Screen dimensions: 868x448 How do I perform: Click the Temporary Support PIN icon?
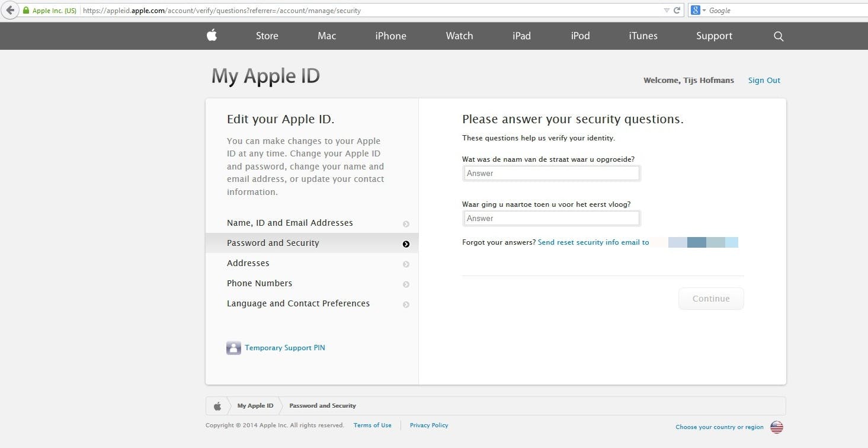[233, 348]
